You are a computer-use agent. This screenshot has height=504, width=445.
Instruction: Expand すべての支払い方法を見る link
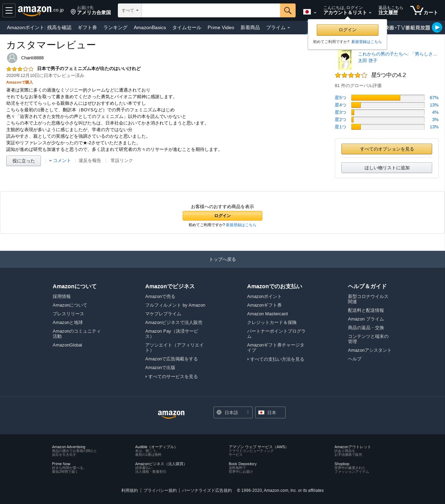276,359
